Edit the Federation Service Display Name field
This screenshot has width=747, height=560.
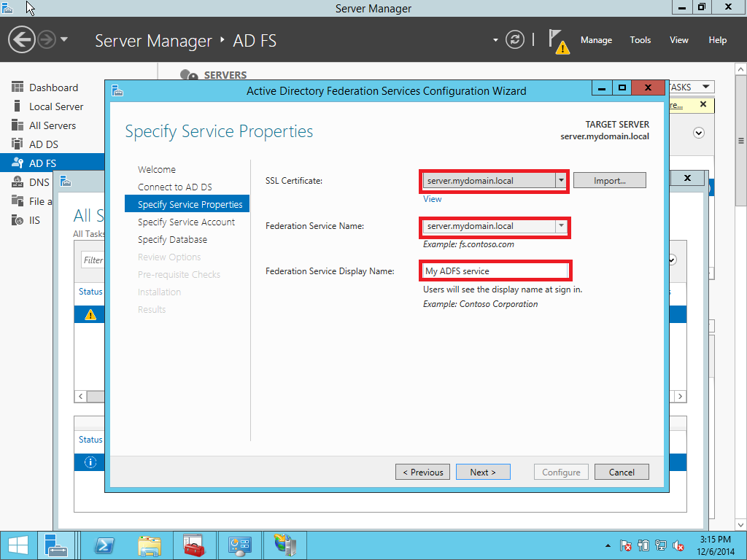click(x=495, y=271)
